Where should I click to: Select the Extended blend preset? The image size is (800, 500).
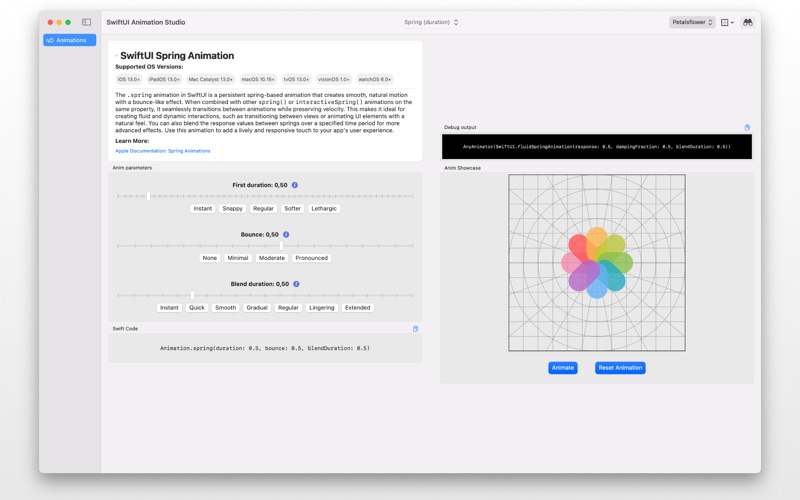(357, 308)
